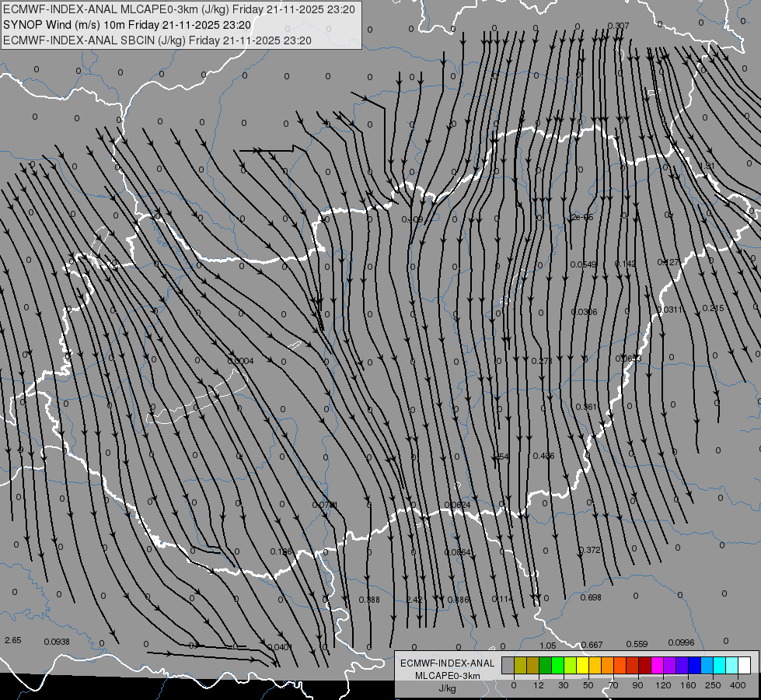Select the legend tick label 50
761x700 pixels.
click(x=588, y=685)
